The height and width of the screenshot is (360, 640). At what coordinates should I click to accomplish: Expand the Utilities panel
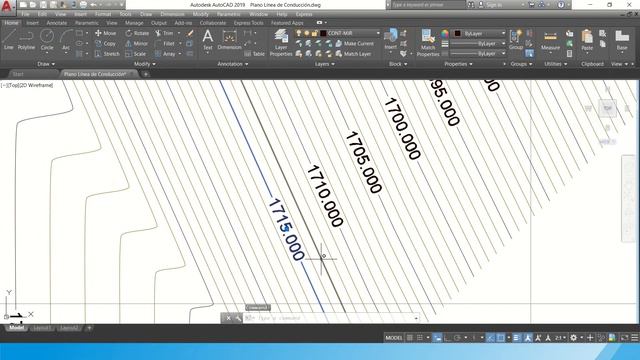556,64
